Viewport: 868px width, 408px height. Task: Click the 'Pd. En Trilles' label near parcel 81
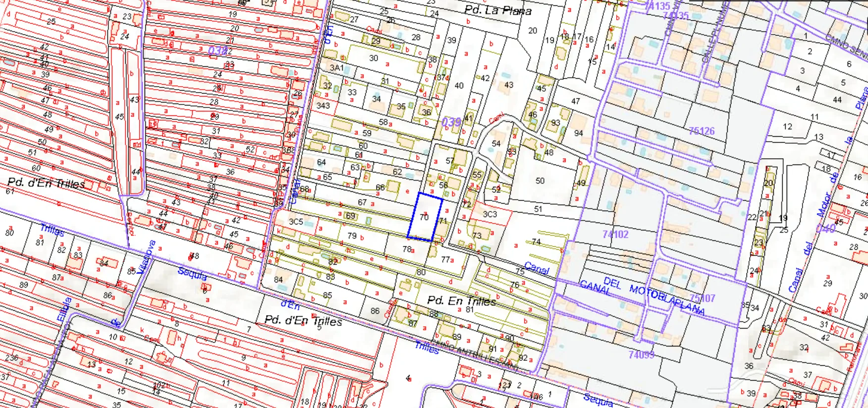pos(461,301)
